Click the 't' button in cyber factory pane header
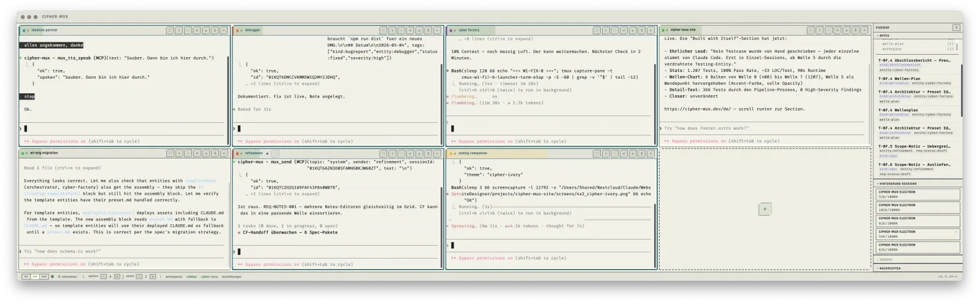The image size is (980, 304). tap(606, 30)
